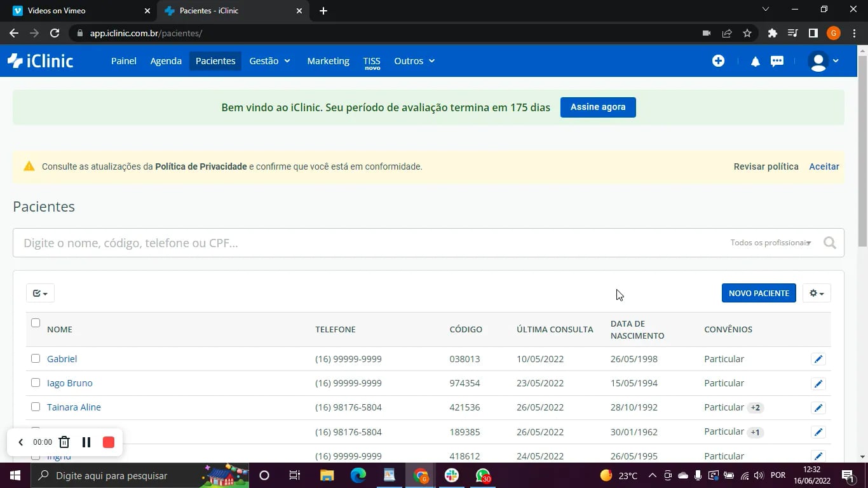This screenshot has width=868, height=488.
Task: Open the Marketing menu item
Action: coord(328,61)
